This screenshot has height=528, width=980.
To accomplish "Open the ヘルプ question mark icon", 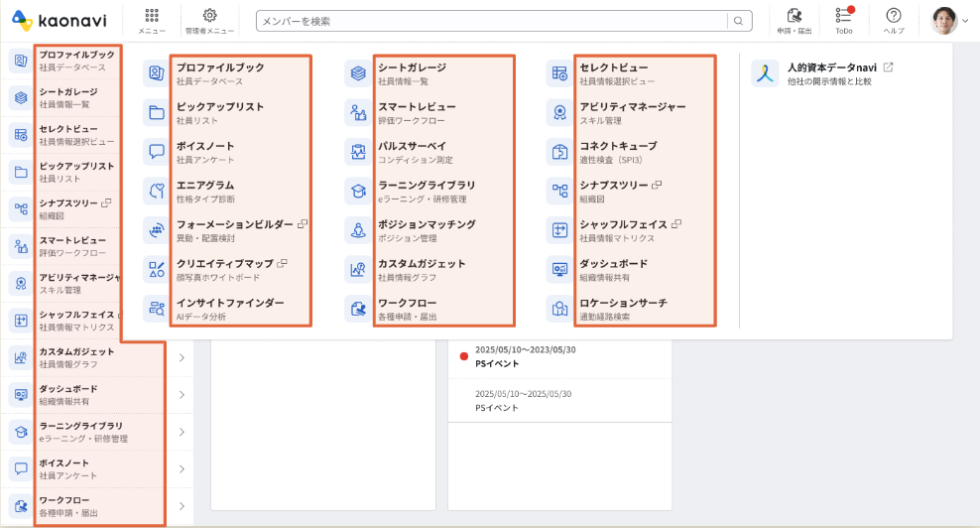I will tap(894, 17).
